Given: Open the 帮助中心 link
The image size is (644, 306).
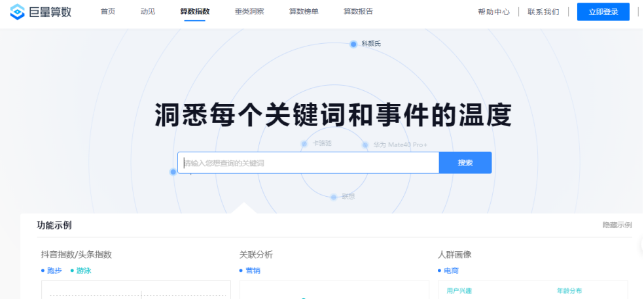Looking at the screenshot, I should tap(493, 12).
